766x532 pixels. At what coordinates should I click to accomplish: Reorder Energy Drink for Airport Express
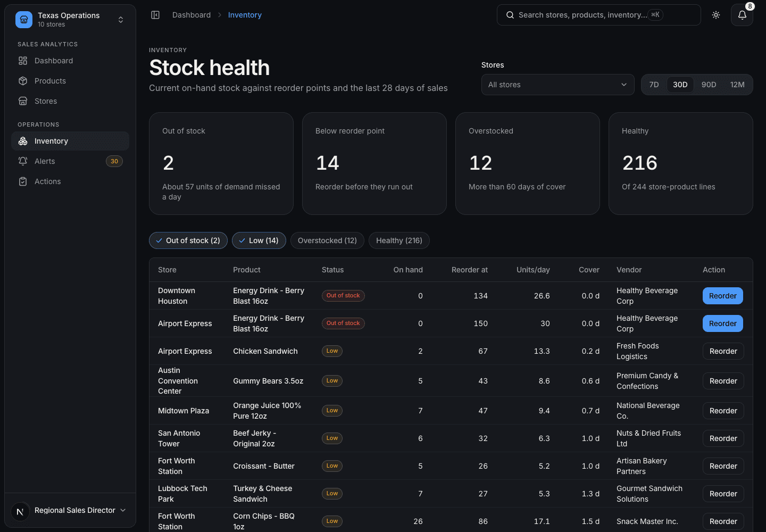723,323
